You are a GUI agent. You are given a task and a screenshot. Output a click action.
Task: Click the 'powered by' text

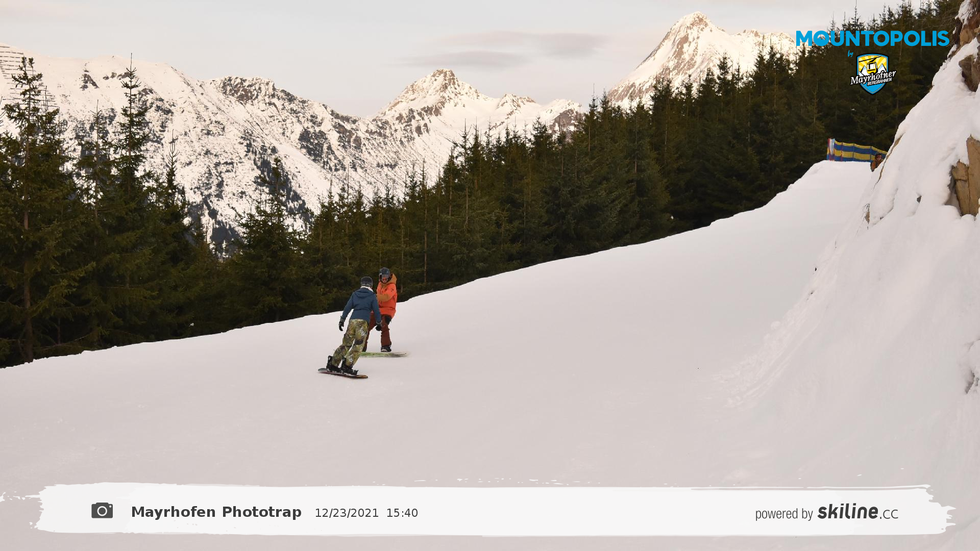(784, 514)
